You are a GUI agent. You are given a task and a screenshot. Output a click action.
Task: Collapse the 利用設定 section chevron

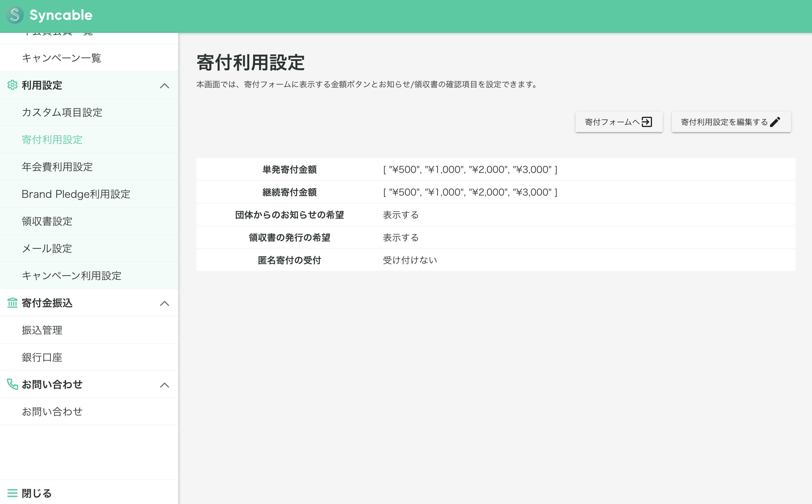pos(165,86)
